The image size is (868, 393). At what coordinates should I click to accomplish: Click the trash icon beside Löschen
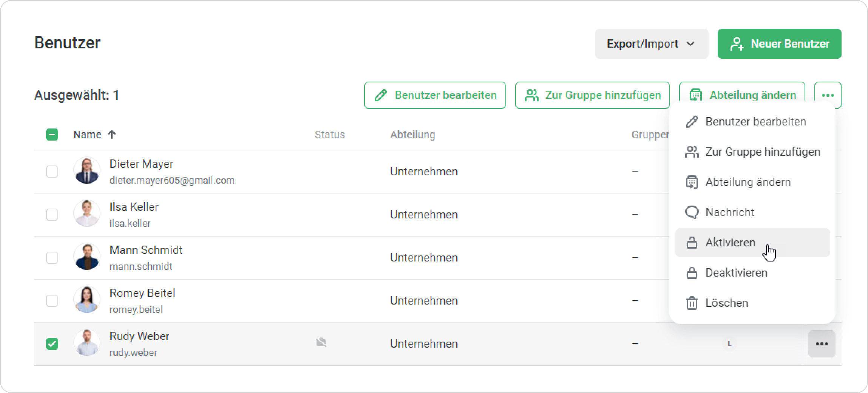[692, 303]
